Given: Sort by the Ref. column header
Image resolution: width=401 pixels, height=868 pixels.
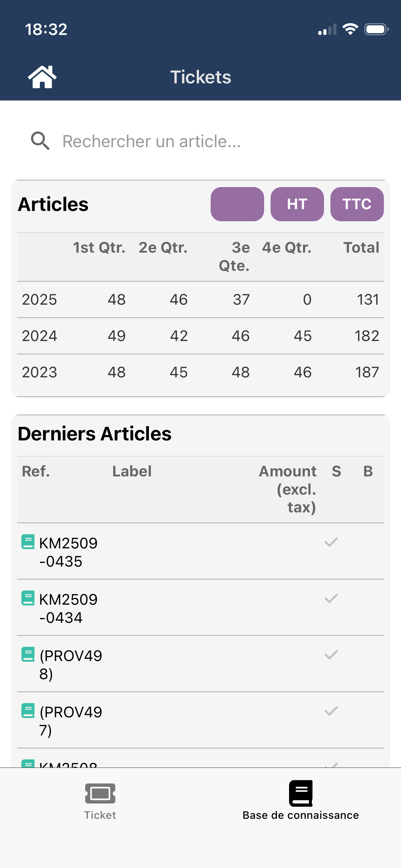Looking at the screenshot, I should click(x=36, y=471).
